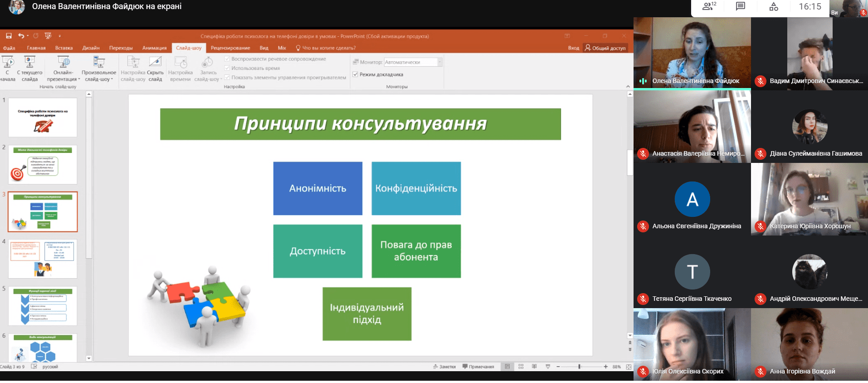Open the Google Meet chat panel icon

(741, 7)
